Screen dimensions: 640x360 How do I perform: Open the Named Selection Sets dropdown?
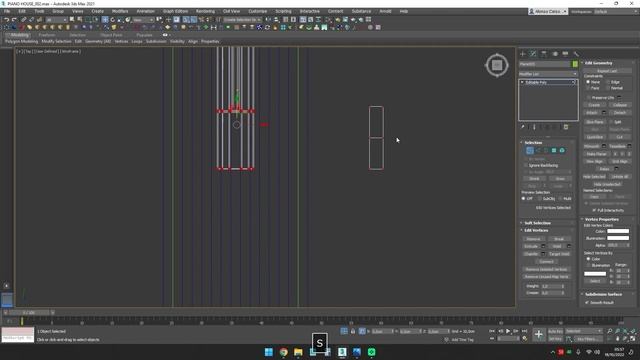pyautogui.click(x=242, y=19)
